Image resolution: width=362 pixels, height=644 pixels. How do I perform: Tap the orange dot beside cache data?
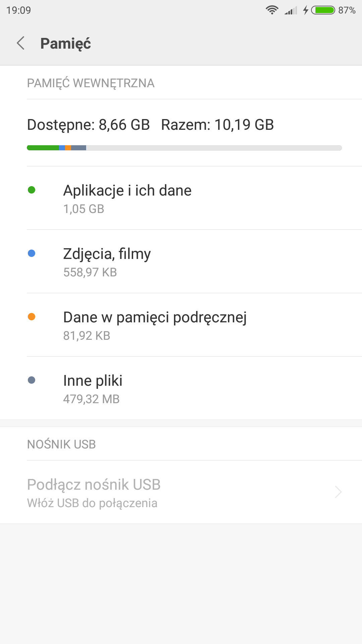tap(32, 317)
